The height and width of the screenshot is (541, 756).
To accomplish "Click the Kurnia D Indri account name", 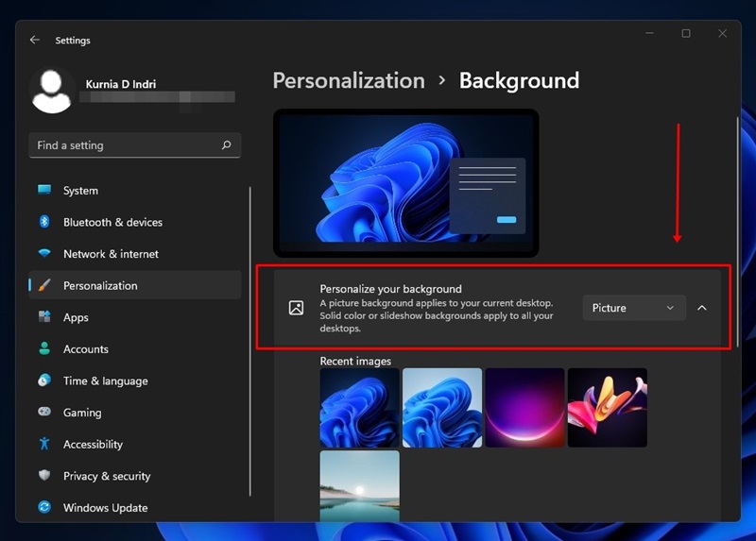I will [121, 84].
